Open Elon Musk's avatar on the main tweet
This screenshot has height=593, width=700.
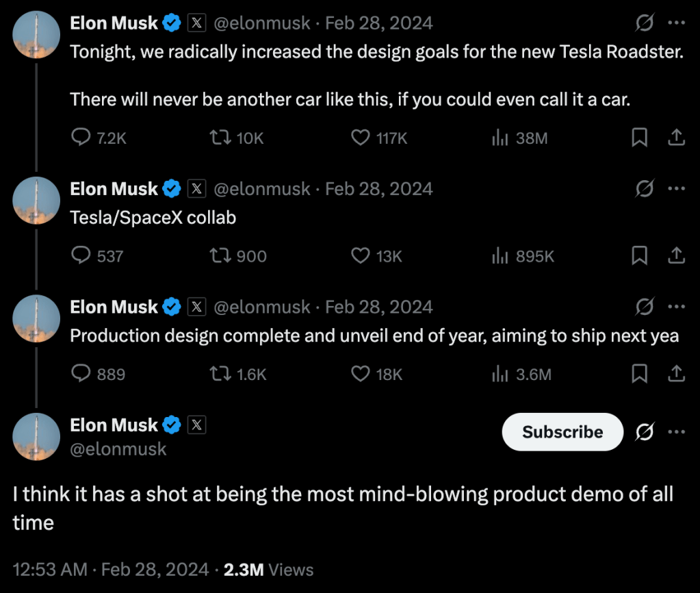[36, 436]
